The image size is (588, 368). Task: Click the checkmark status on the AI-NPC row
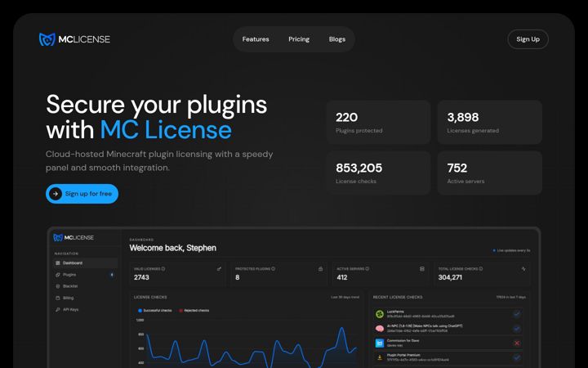pyautogui.click(x=517, y=329)
